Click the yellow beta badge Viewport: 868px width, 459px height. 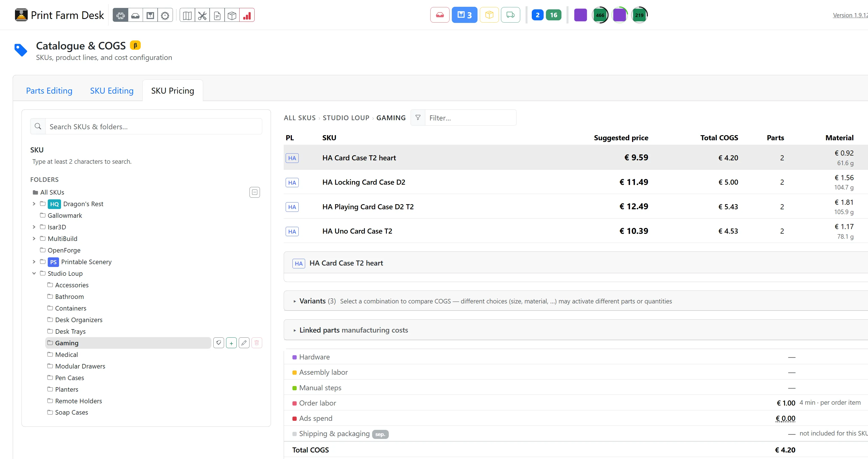tap(135, 45)
